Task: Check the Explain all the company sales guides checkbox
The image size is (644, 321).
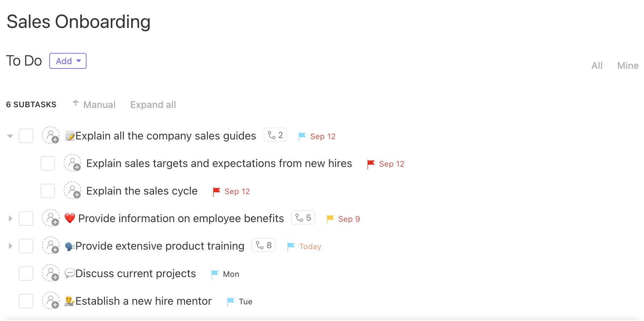Action: tap(26, 136)
